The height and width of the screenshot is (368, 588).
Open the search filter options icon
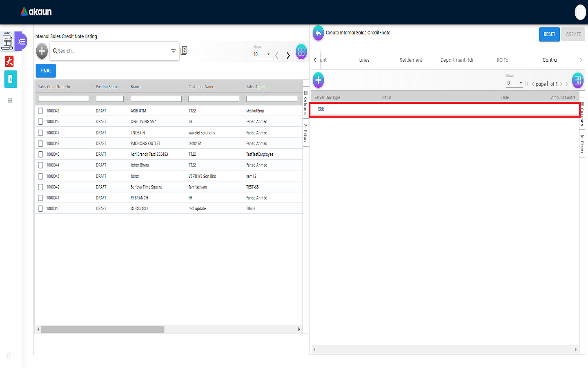(x=173, y=51)
